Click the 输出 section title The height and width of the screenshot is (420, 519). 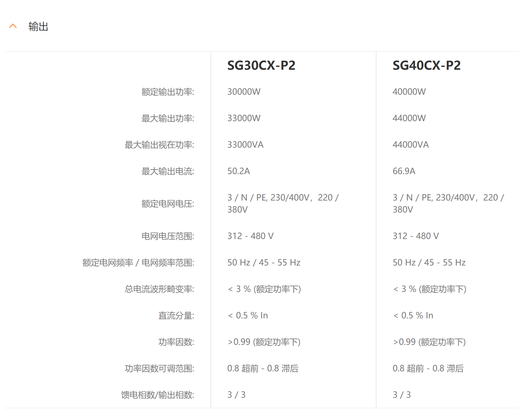tap(38, 26)
